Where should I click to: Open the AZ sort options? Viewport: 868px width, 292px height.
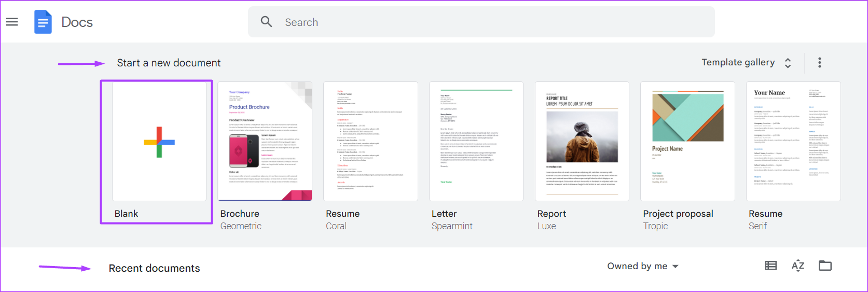(x=797, y=266)
